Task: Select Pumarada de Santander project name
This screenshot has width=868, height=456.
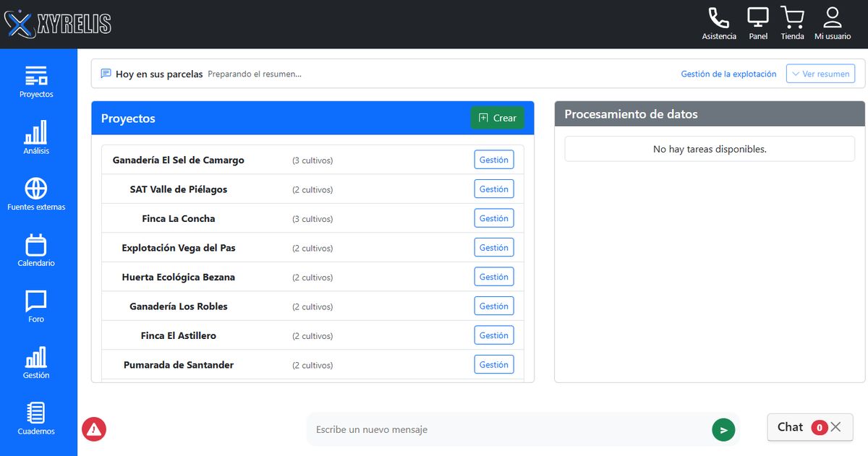Action: click(179, 365)
